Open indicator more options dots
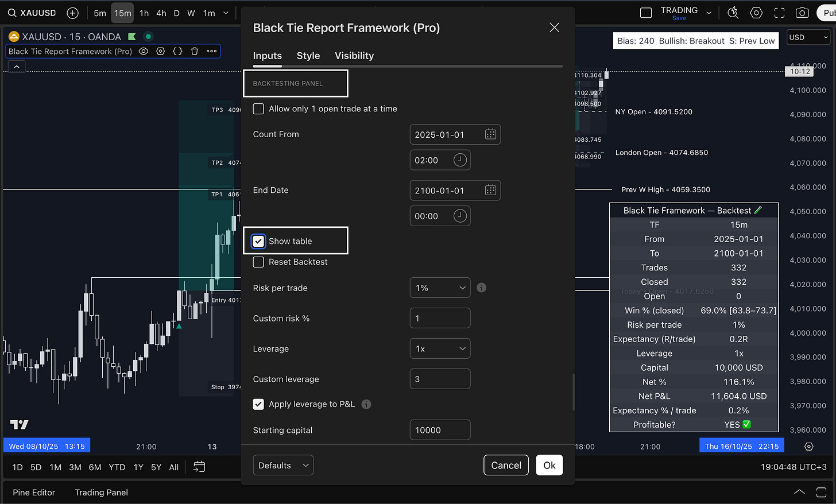The width and height of the screenshot is (836, 504). click(212, 51)
